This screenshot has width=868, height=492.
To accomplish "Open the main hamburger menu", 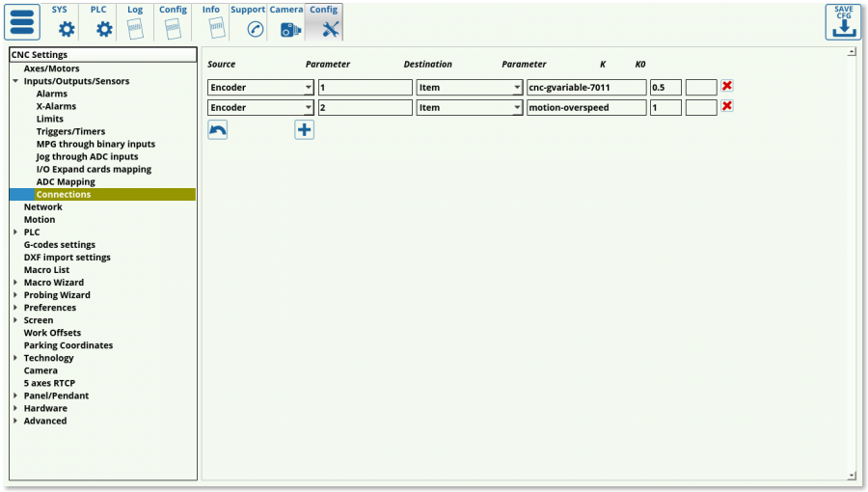I will pyautogui.click(x=22, y=22).
